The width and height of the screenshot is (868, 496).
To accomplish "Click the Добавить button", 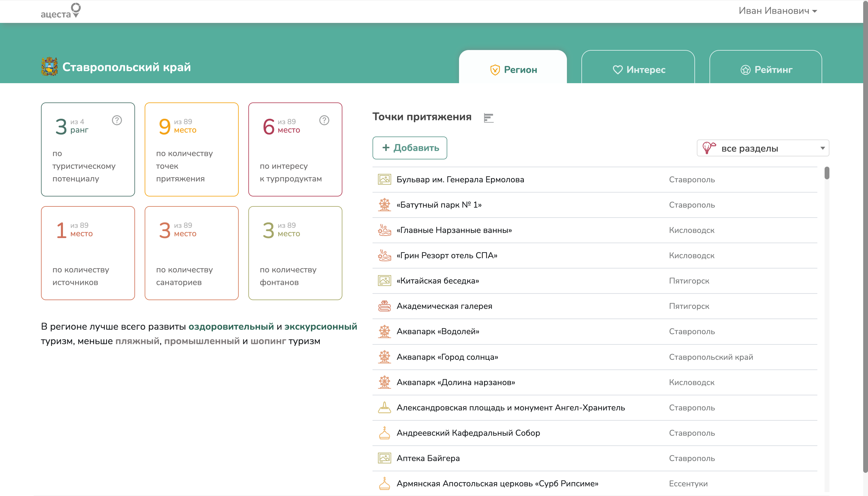I will pos(410,148).
